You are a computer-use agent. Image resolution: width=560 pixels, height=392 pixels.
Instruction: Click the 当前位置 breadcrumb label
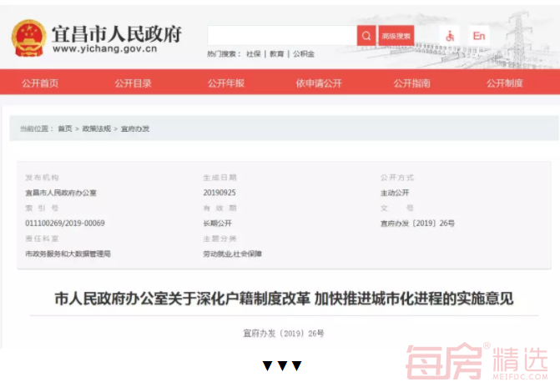(x=37, y=128)
